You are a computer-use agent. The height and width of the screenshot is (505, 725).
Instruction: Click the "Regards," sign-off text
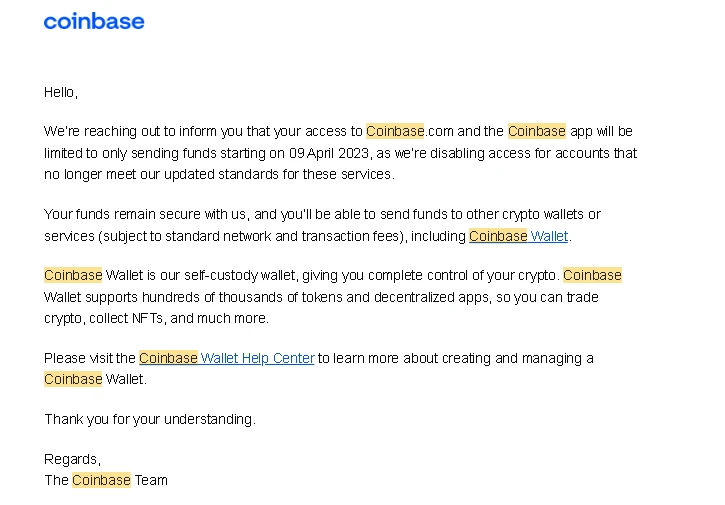(72, 459)
